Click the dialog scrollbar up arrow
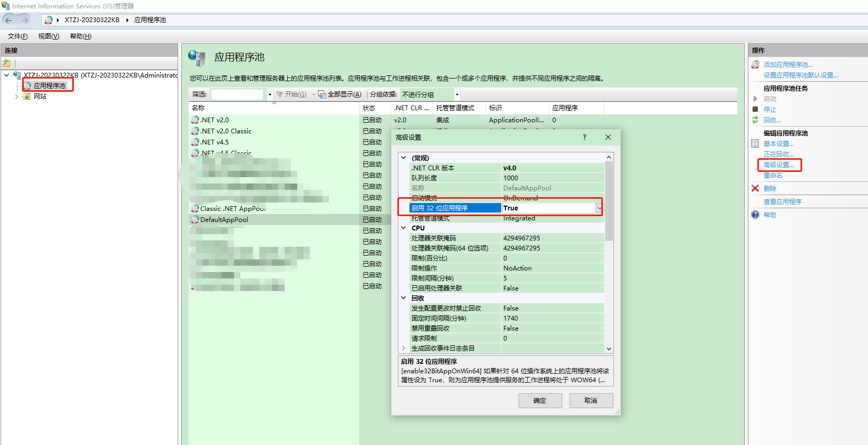This screenshot has height=445, width=868. point(609,157)
